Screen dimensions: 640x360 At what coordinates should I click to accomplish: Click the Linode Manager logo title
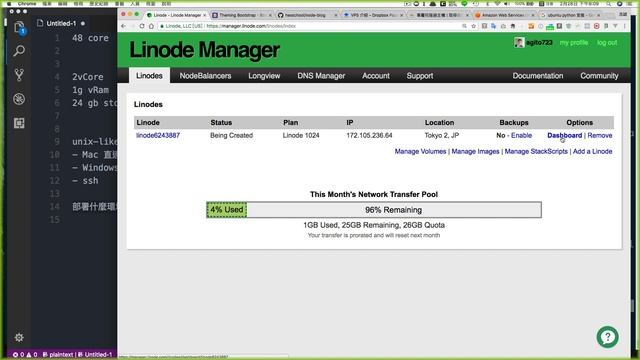[204, 50]
